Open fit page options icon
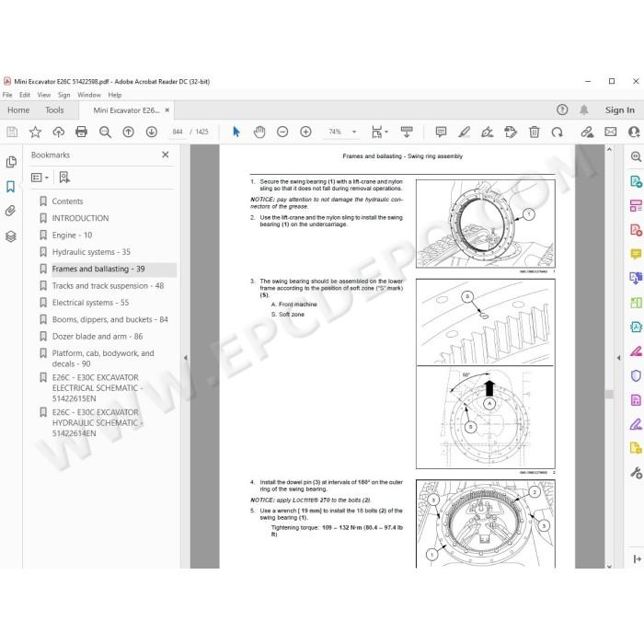 379,132
